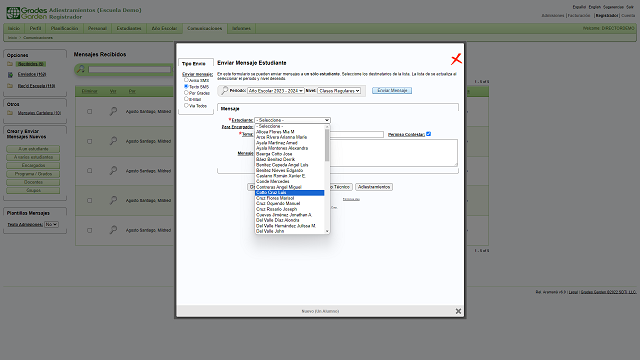
Task: Open the Planificación menu tab
Action: tap(64, 29)
